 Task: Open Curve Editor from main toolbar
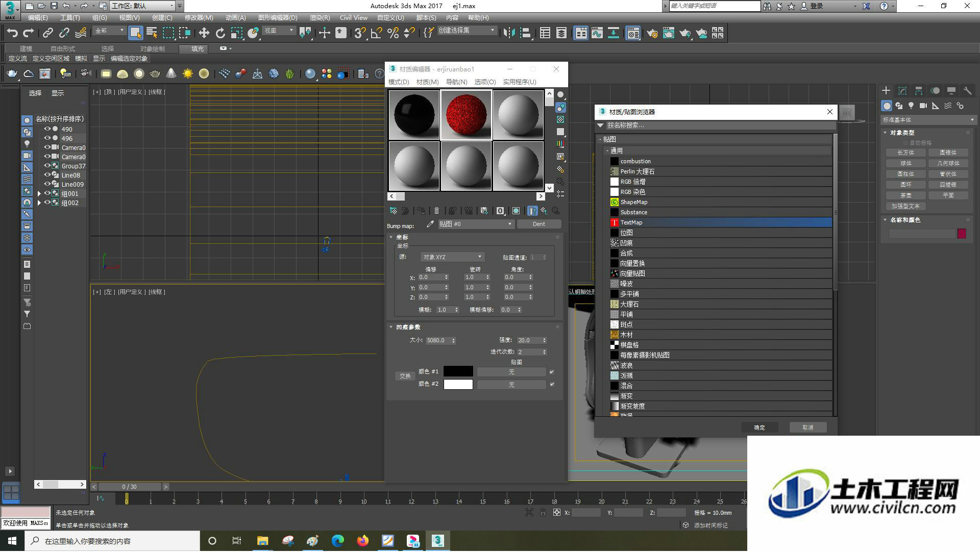pyautogui.click(x=597, y=33)
